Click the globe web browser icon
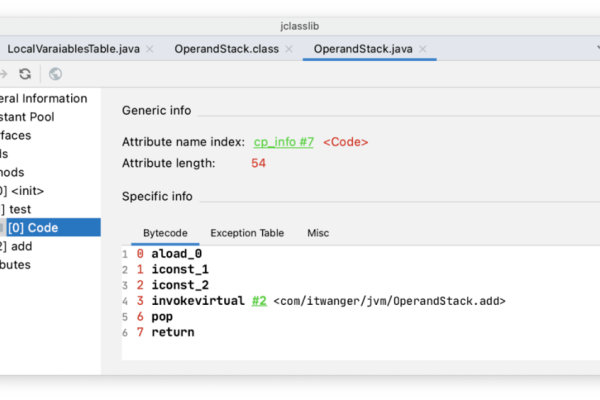 (x=55, y=74)
